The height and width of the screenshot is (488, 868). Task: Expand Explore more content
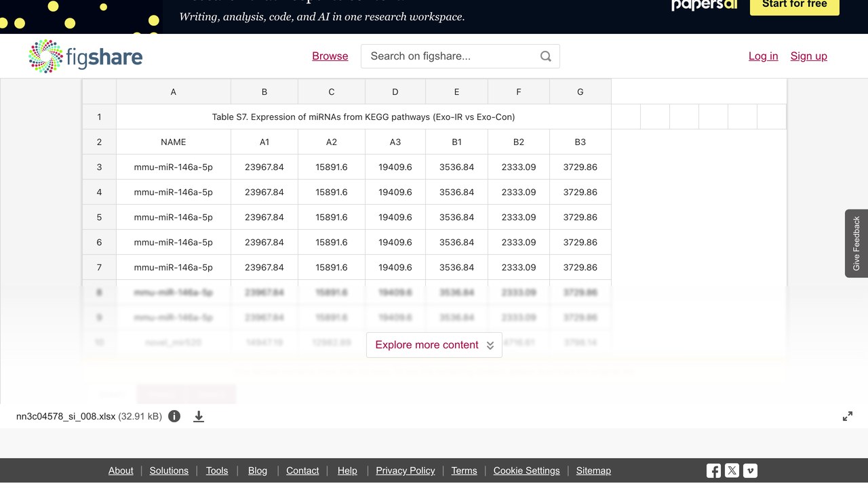click(x=434, y=345)
